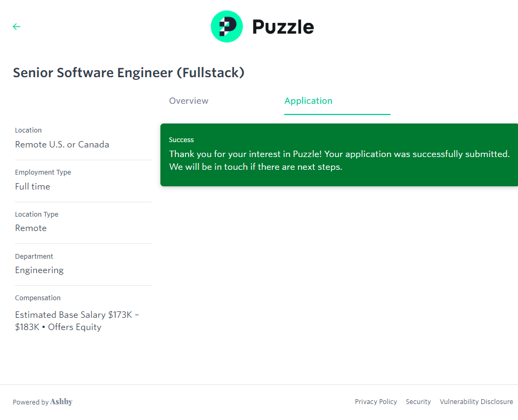
Task: Click the "Remote U.S. or Canada" location value
Action: click(x=62, y=144)
